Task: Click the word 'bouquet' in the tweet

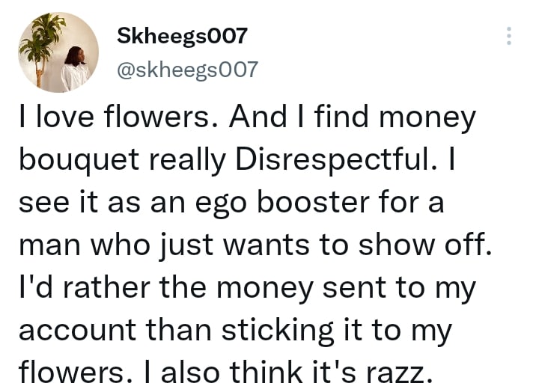Action: coord(79,160)
